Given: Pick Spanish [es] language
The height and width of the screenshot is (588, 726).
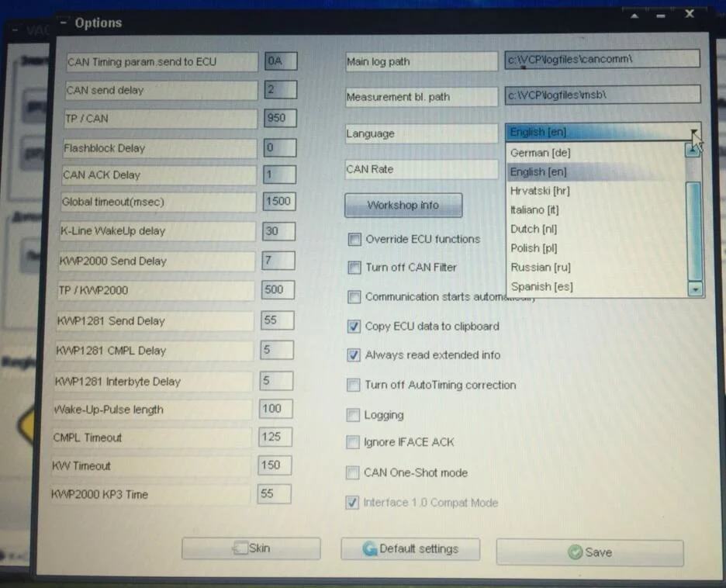Looking at the screenshot, I should click(x=541, y=286).
